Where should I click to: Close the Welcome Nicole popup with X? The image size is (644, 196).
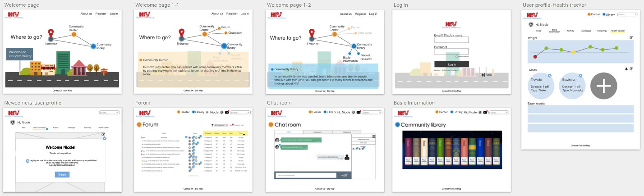tap(105, 138)
